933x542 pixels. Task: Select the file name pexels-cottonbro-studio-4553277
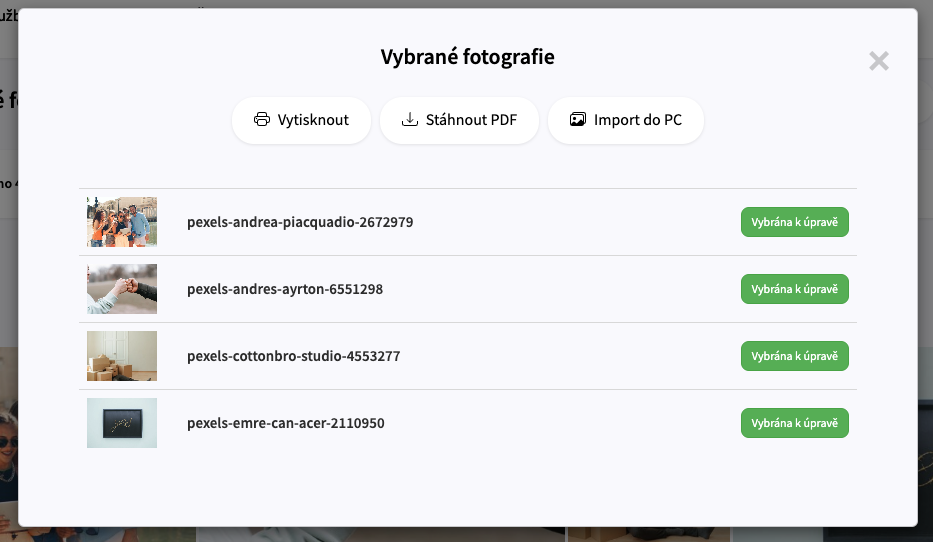click(293, 356)
